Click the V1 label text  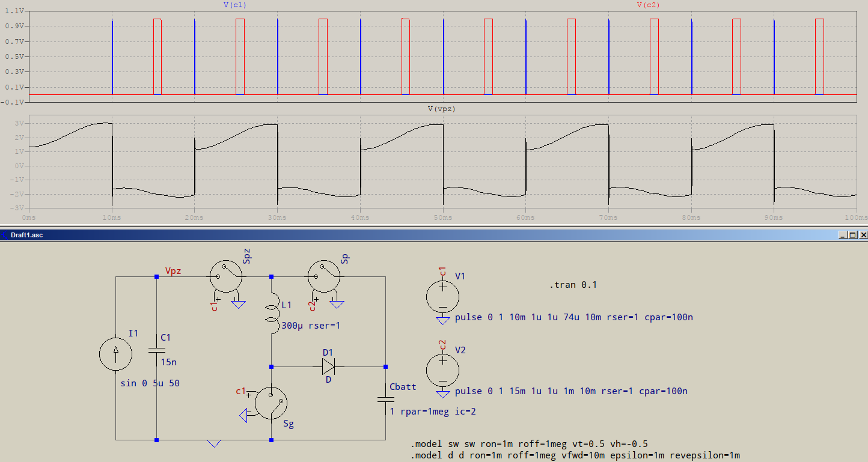click(460, 276)
